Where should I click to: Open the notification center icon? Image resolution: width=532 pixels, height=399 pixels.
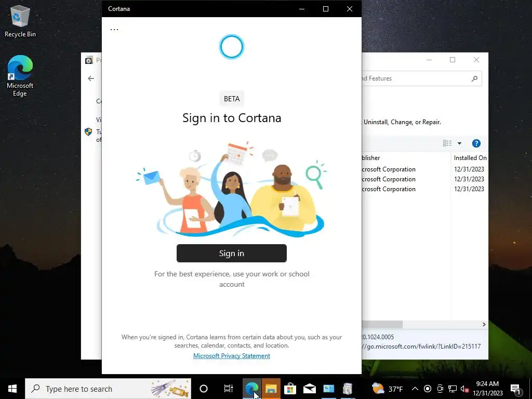coord(515,389)
